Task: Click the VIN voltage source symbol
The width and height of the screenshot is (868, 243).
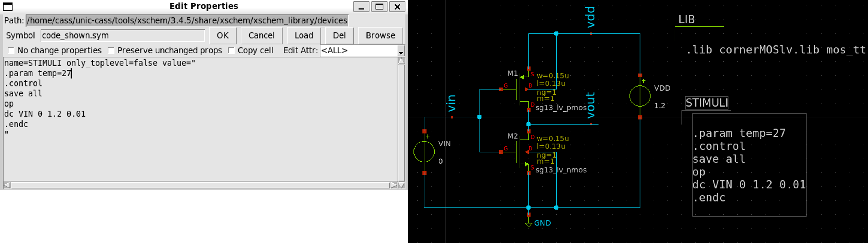Action: (x=424, y=152)
